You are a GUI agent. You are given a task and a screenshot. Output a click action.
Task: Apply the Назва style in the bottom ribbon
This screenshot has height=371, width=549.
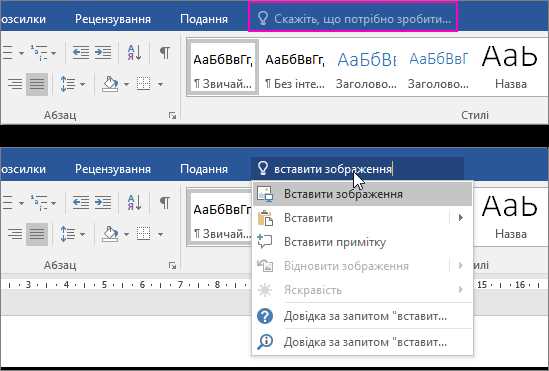point(510,217)
